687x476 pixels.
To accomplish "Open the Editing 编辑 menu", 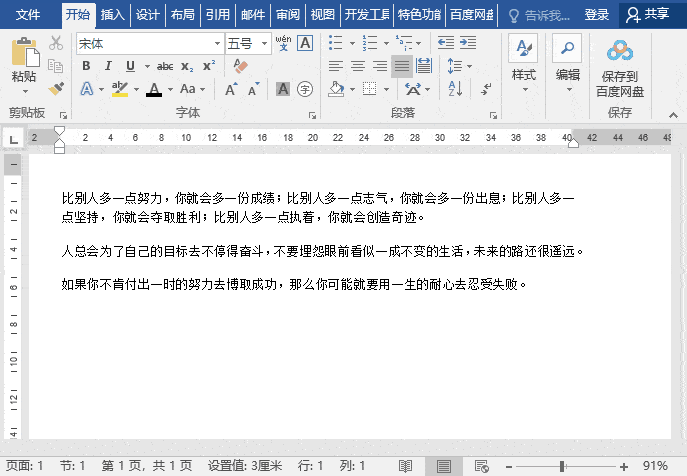I will pos(567,63).
